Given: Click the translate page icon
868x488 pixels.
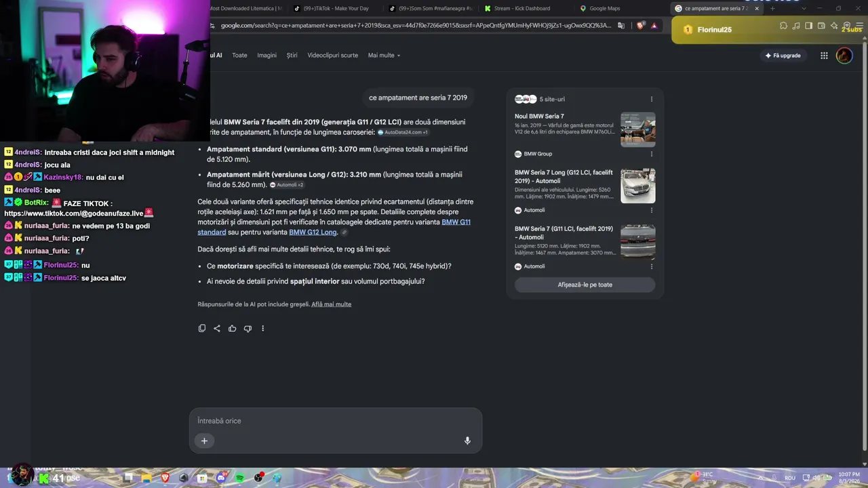Looking at the screenshot, I should (621, 26).
